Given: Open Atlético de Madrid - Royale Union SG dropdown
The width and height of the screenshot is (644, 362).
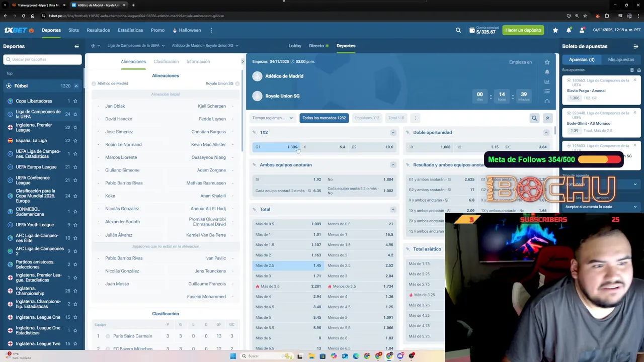Looking at the screenshot, I should 205,46.
